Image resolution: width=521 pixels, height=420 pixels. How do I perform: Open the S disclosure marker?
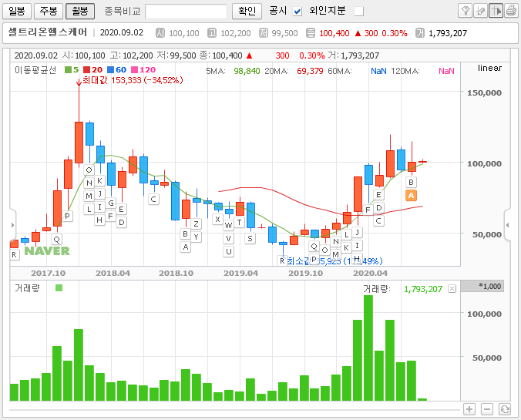point(250,238)
